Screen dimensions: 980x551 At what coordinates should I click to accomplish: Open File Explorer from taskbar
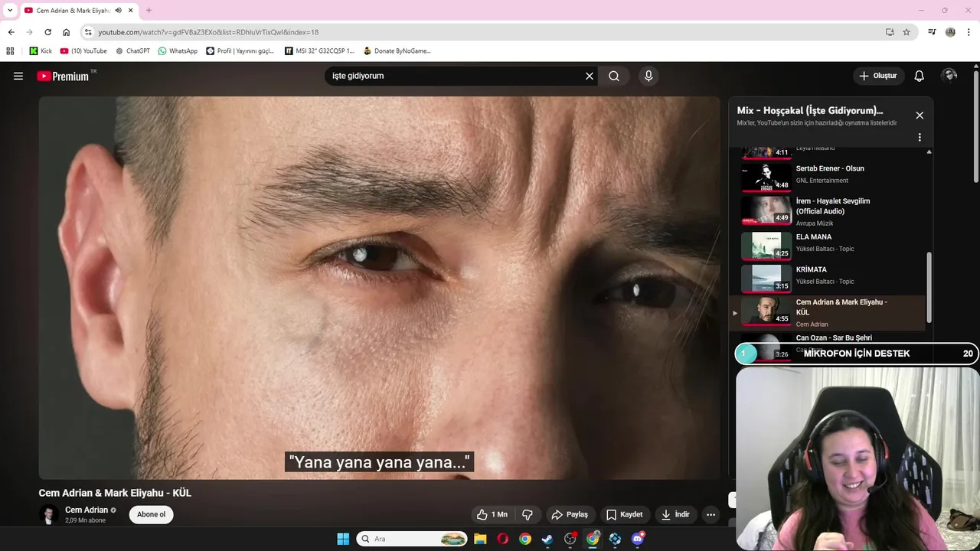coord(480,539)
